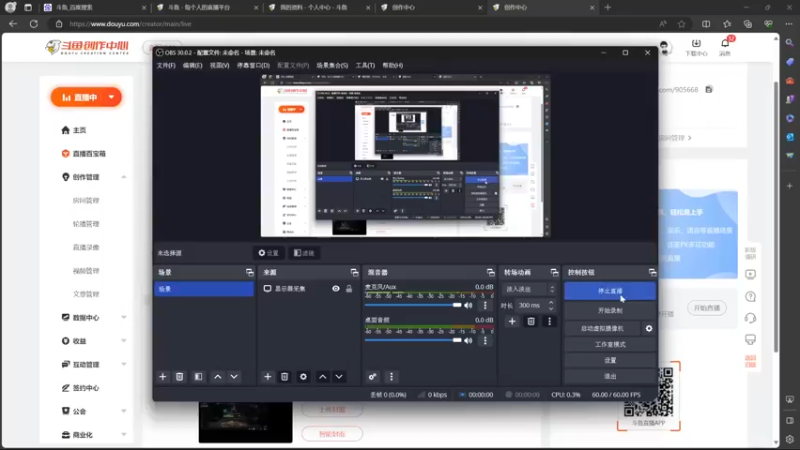Refresh the browser page
800x450 pixels.
(x=34, y=24)
